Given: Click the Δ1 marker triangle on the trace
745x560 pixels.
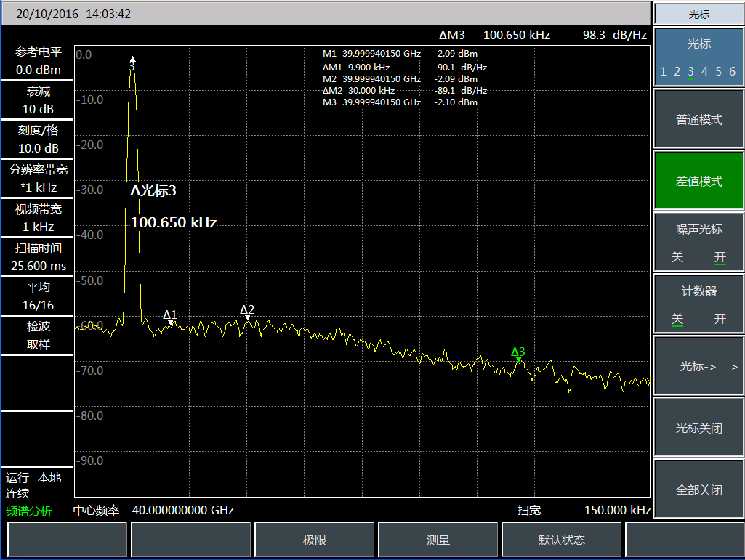Looking at the screenshot, I should [170, 321].
